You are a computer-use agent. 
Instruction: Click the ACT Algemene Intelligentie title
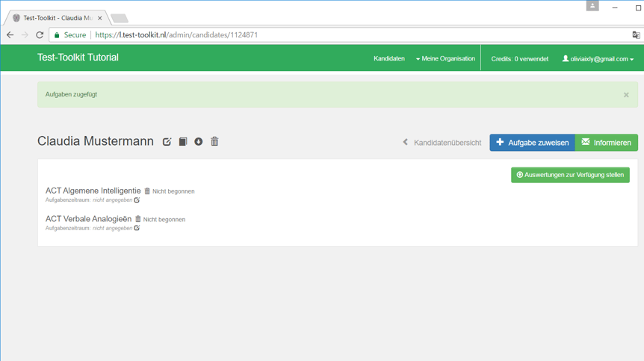tap(93, 191)
